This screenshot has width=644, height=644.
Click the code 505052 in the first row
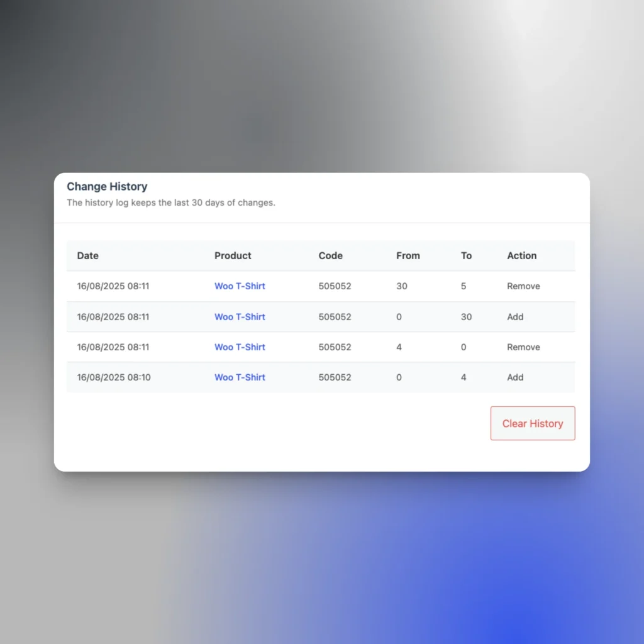click(x=335, y=286)
